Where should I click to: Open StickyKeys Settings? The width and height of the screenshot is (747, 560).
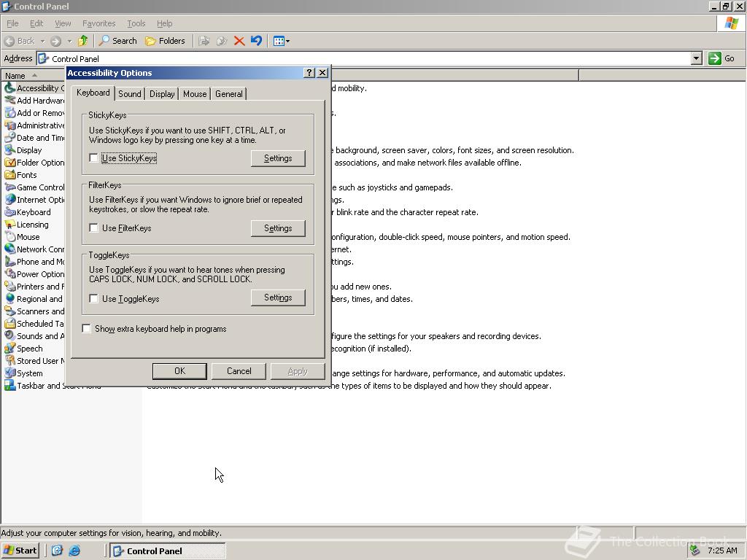278,158
